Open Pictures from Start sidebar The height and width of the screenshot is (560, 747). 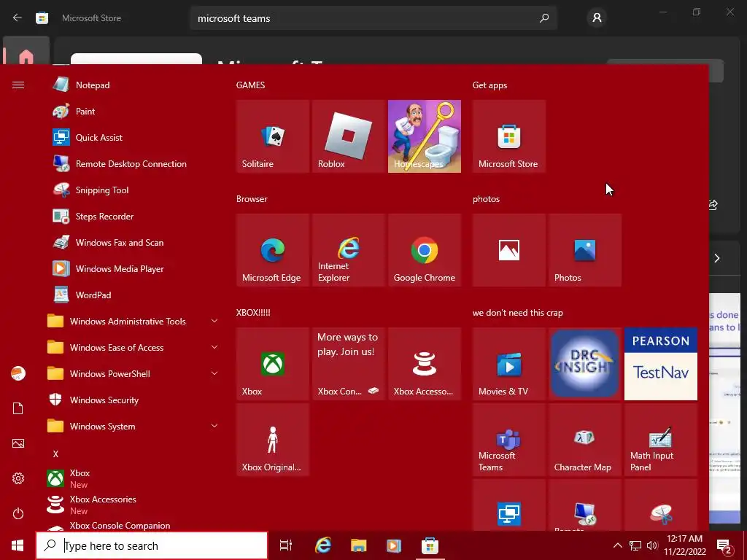[x=18, y=443]
